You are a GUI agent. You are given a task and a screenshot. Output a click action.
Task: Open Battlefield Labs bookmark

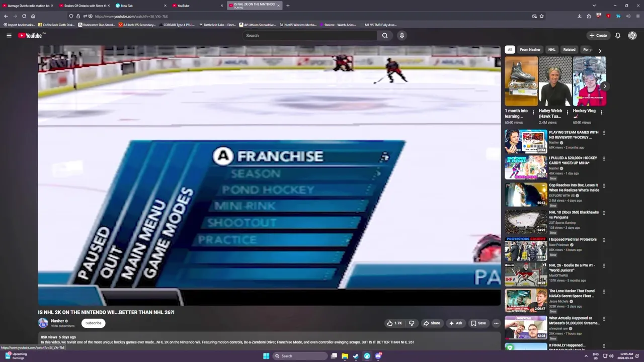tap(217, 25)
